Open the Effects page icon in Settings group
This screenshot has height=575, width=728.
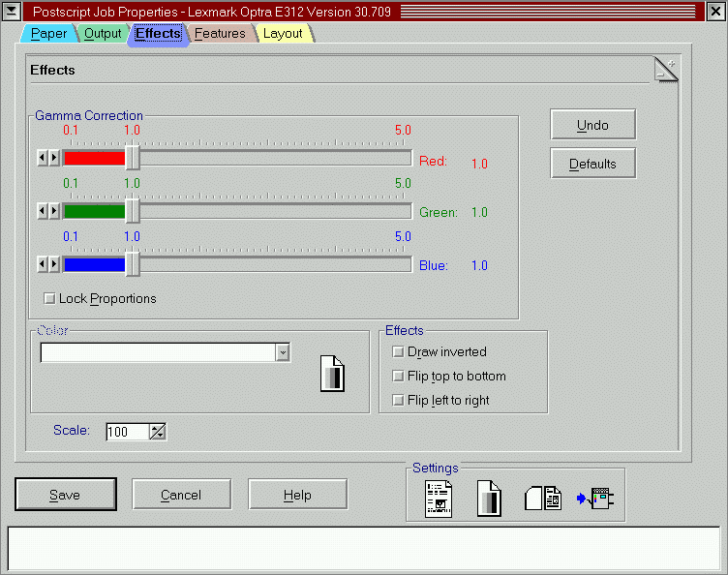point(489,499)
